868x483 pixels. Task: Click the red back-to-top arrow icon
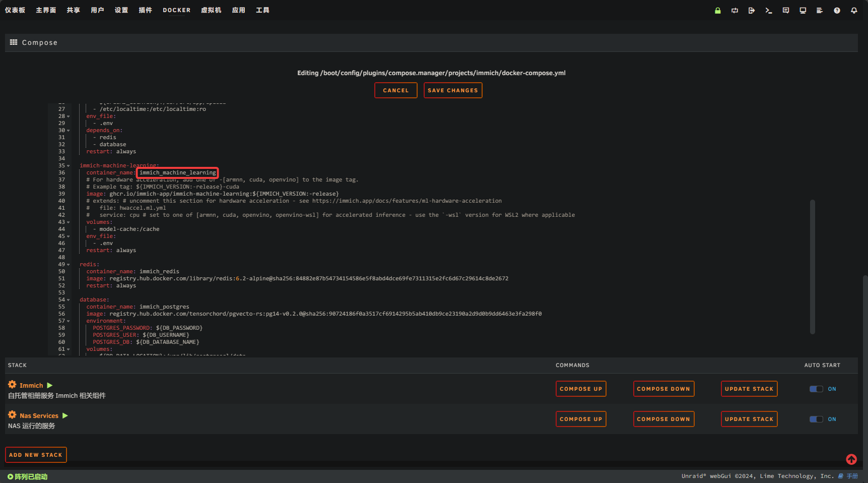tap(851, 459)
